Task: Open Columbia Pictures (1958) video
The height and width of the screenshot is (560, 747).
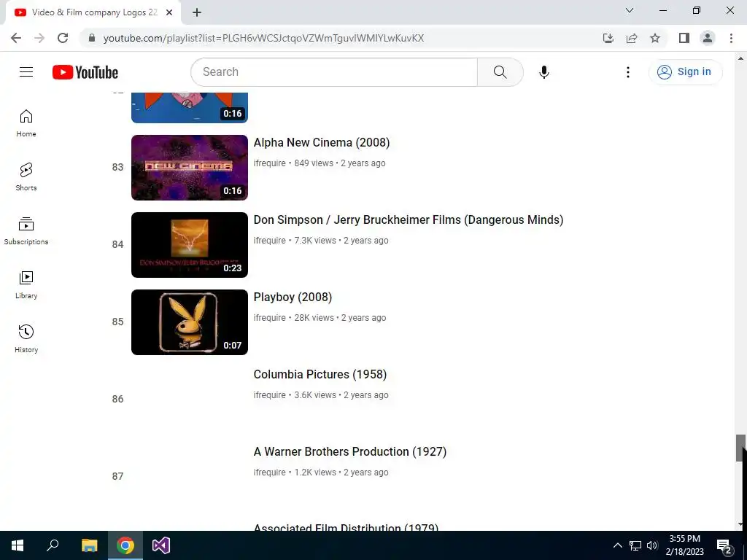Action: pos(320,374)
